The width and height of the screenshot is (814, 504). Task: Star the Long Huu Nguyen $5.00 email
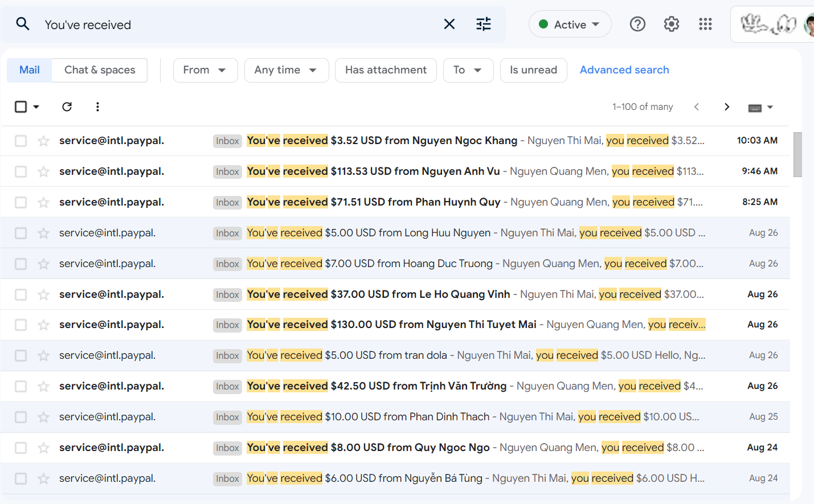[43, 233]
